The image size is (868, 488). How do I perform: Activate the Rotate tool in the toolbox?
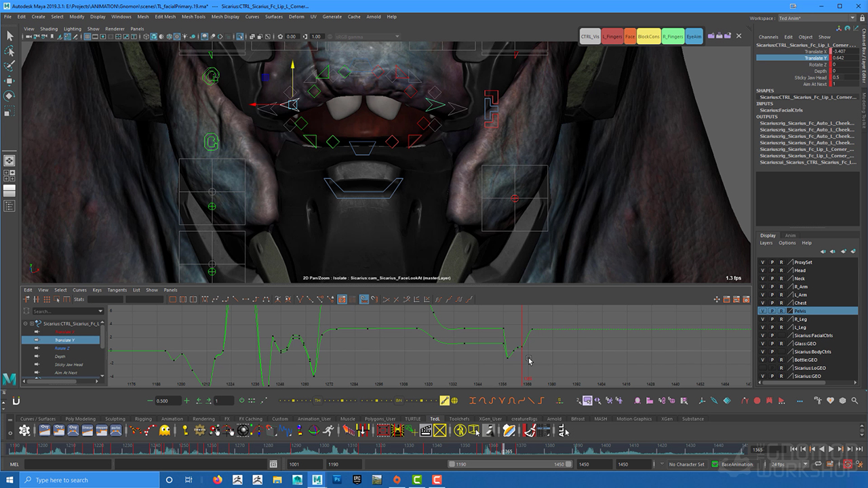9,96
